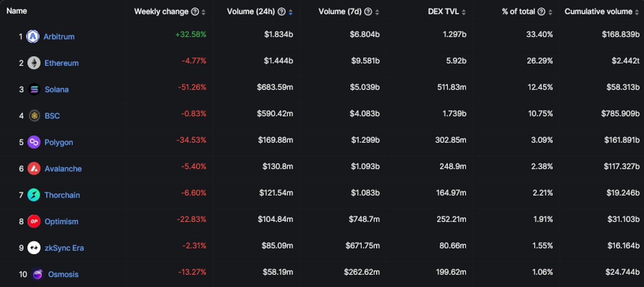644x287 pixels.
Task: Click the Arbitrum chain logo icon
Action: coord(33,37)
